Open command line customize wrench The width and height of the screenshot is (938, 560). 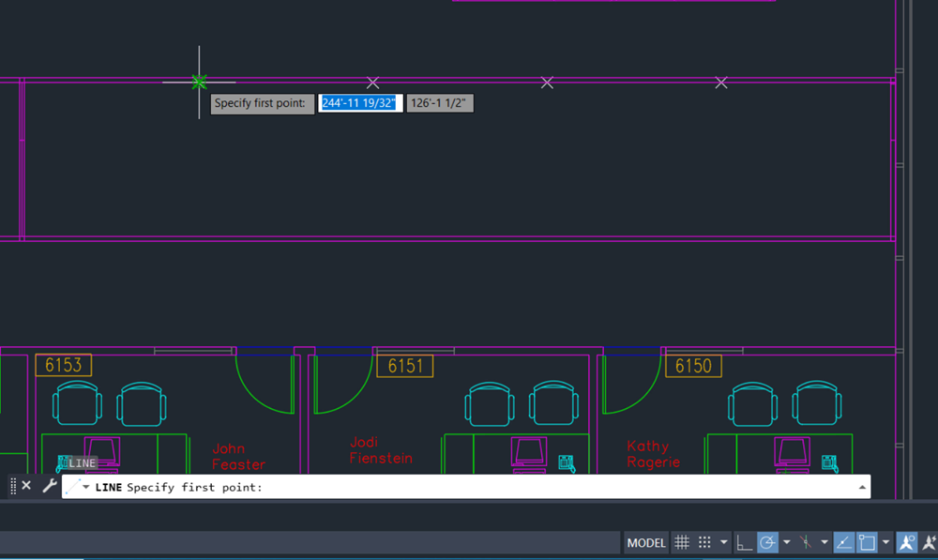click(x=49, y=486)
